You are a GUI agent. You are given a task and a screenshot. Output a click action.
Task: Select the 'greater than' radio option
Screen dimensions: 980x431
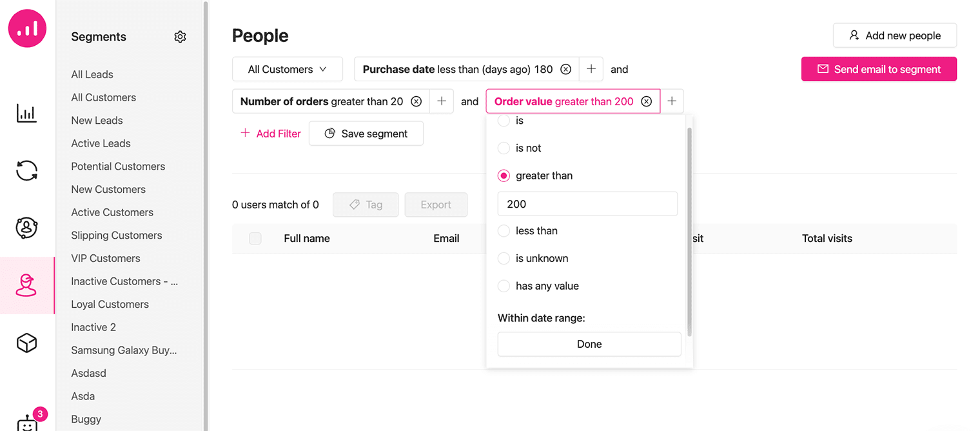coord(504,175)
